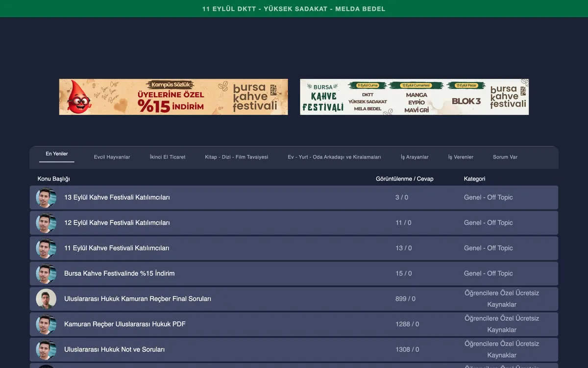The height and width of the screenshot is (368, 588).
Task: Click the Görüntülenme / Cevap column header
Action: pos(405,179)
